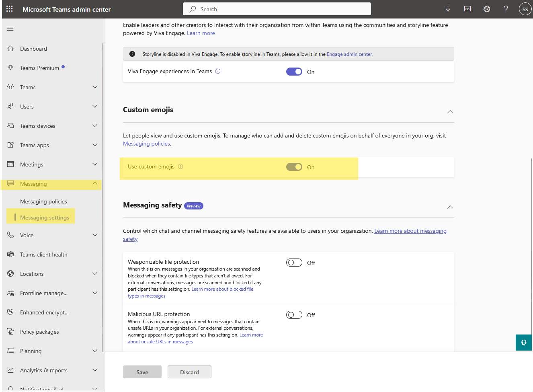533x392 pixels.
Task: Click the help question mark icon
Action: point(506,9)
